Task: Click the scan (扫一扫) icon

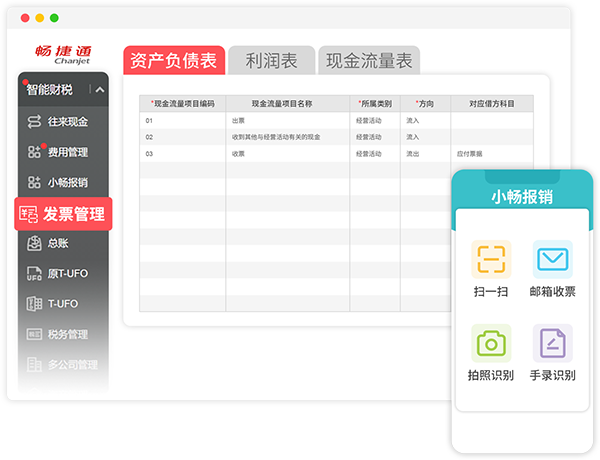Action: click(x=490, y=260)
